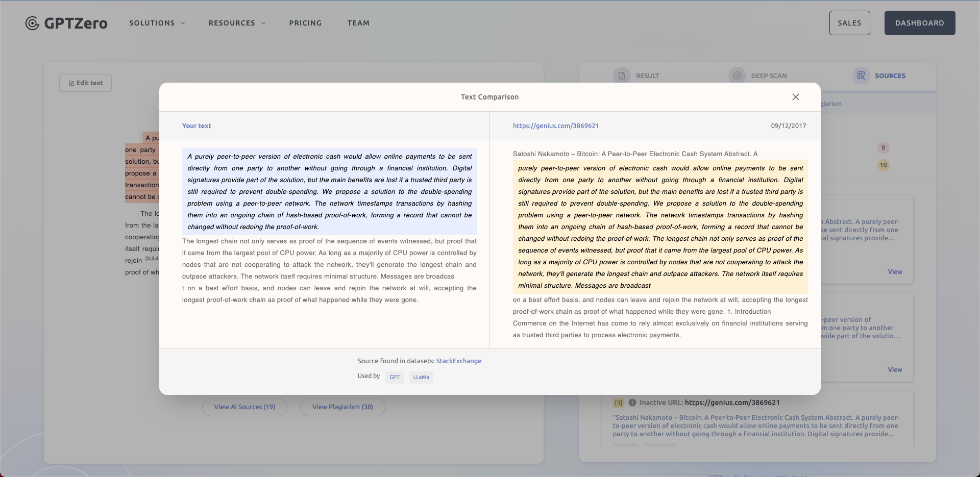Close the Text Comparison dialog
The width and height of the screenshot is (980, 477).
[796, 97]
